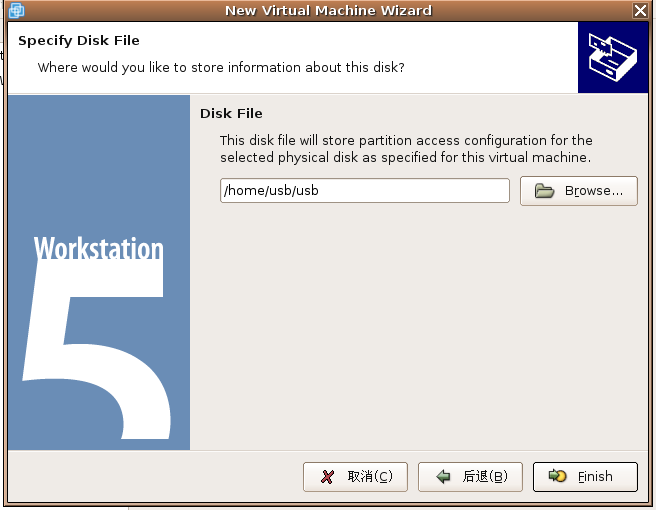Close the New Virtual Machine Wizard window
This screenshot has height=510, width=656.
point(640,10)
